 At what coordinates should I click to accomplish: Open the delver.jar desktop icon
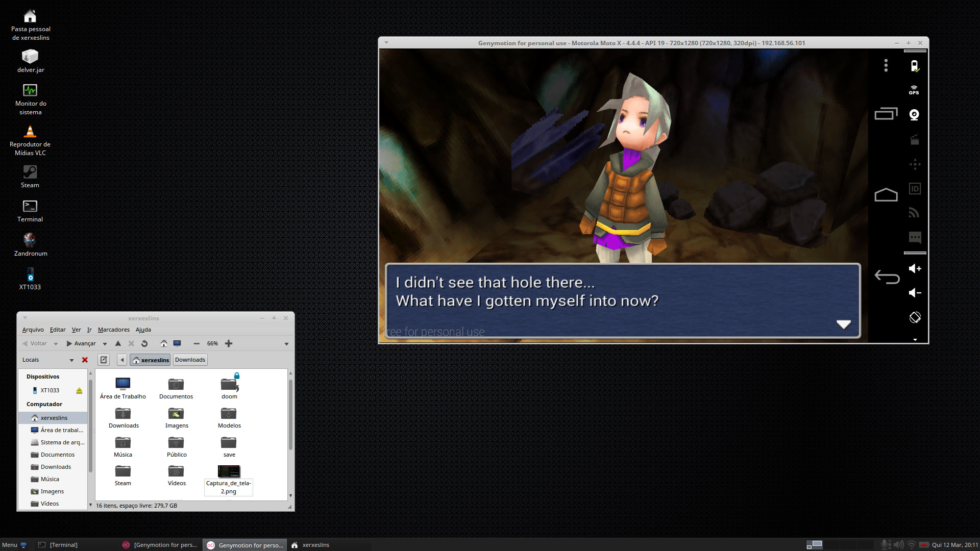(30, 61)
